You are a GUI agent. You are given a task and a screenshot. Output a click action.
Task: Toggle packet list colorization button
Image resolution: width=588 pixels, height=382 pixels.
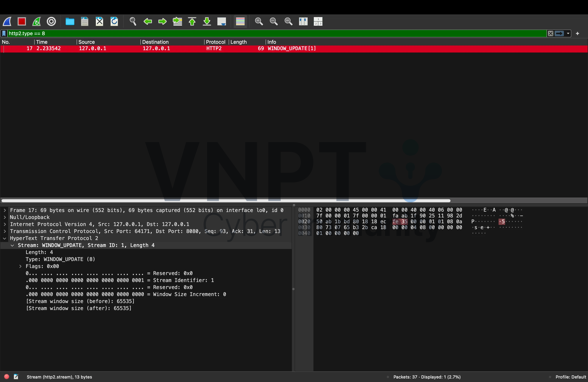(x=240, y=22)
